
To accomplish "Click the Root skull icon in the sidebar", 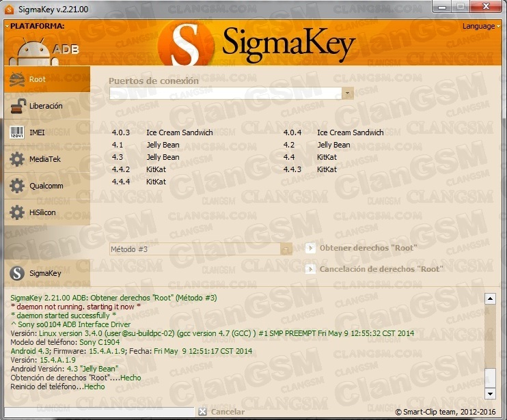I will tap(17, 79).
